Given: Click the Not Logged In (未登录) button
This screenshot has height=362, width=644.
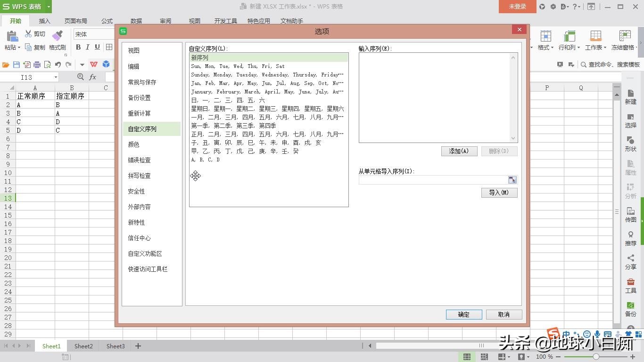Looking at the screenshot, I should coord(518,7).
